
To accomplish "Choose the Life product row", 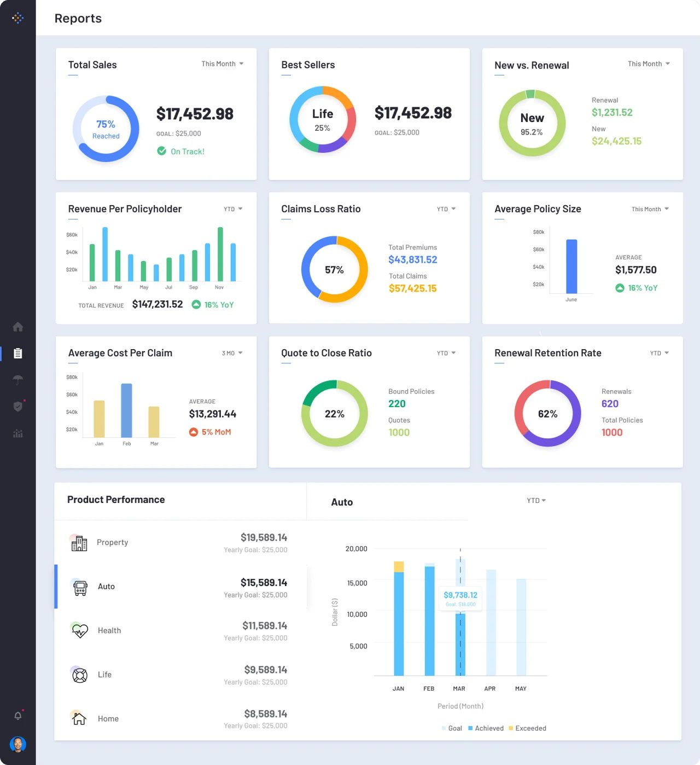I will pyautogui.click(x=180, y=675).
